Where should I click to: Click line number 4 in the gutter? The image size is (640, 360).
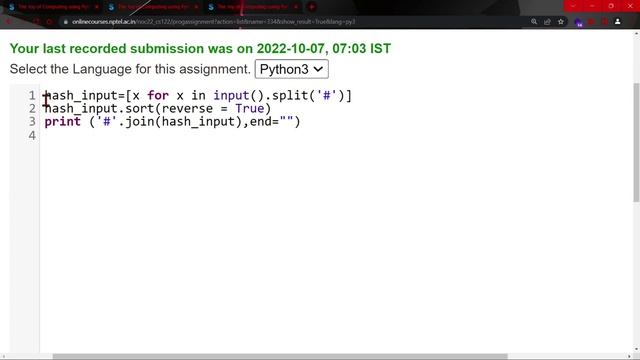pos(32,135)
